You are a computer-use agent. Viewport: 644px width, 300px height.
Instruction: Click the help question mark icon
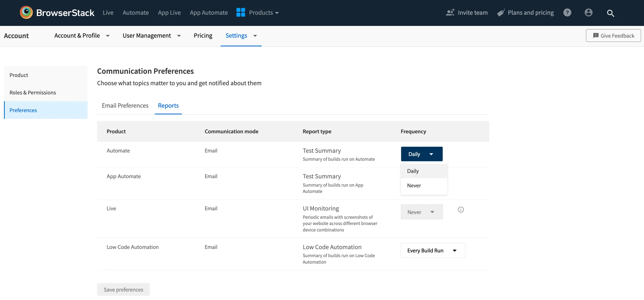click(567, 12)
